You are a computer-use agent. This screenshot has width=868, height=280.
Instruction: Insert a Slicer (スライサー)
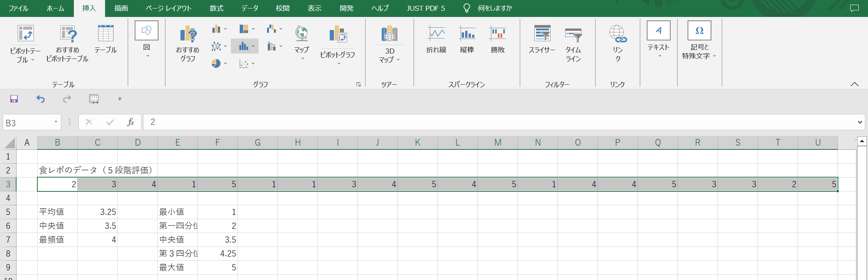pos(542,39)
